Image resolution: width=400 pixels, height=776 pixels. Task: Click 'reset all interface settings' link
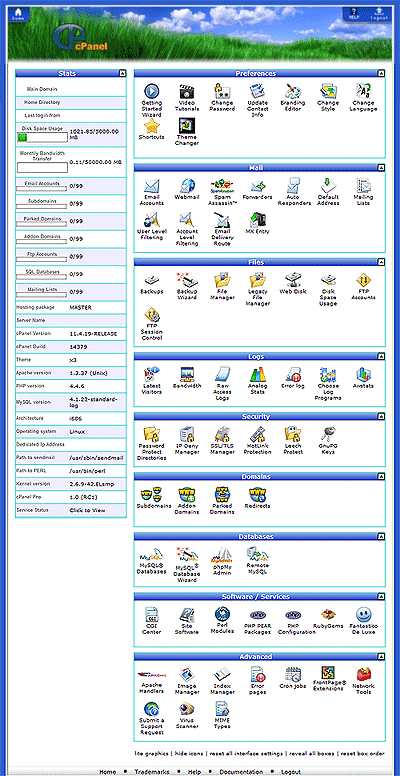click(246, 753)
